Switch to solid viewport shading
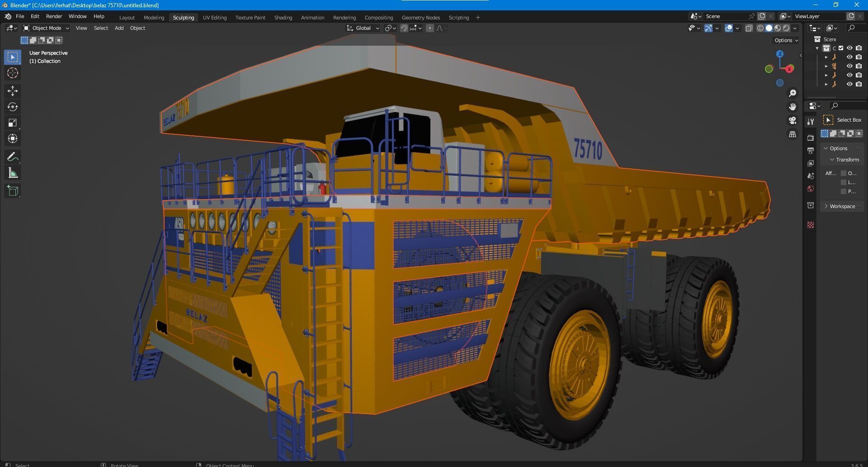The width and height of the screenshot is (868, 467). coord(769,28)
